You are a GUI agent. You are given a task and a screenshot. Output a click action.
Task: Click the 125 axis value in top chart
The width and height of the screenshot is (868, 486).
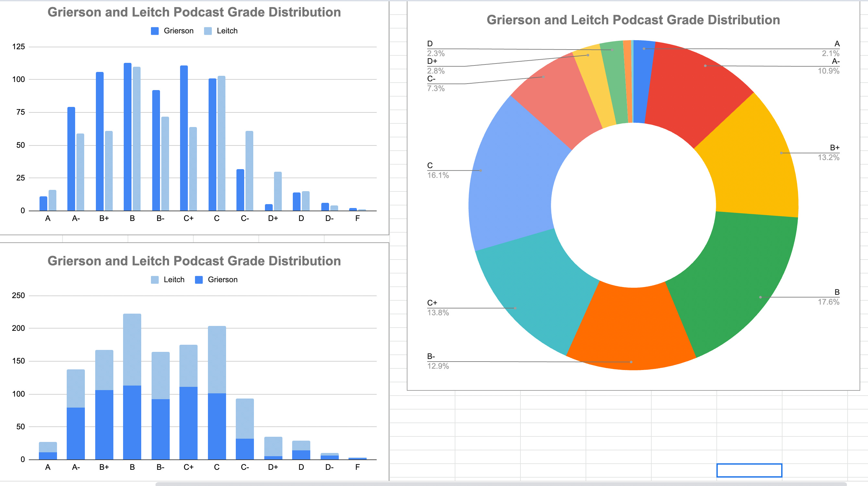pos(18,47)
